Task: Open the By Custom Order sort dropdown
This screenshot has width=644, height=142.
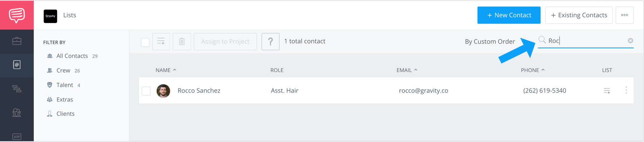Action: coord(490,41)
